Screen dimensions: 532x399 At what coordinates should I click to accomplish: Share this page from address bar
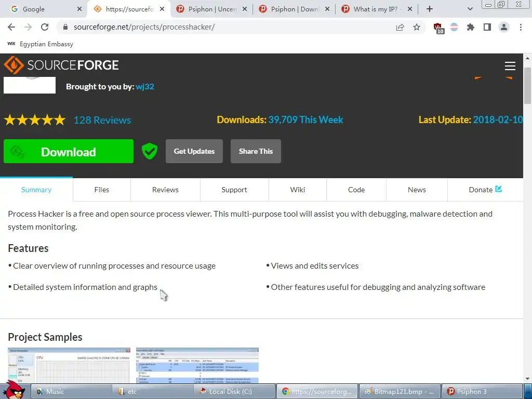[400, 27]
